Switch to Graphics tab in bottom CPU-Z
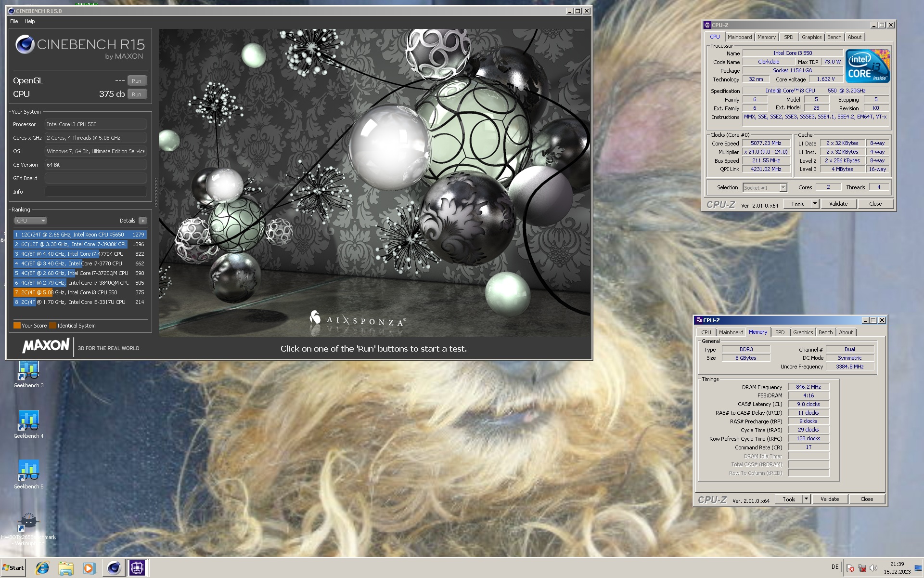This screenshot has height=578, width=924. pos(803,332)
